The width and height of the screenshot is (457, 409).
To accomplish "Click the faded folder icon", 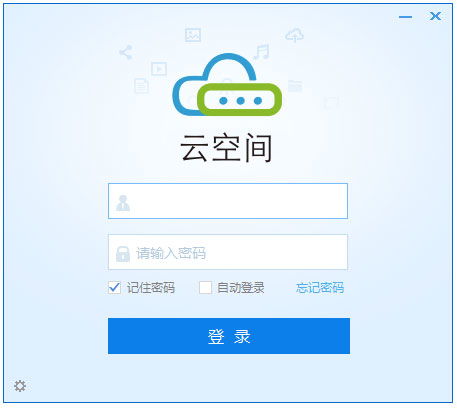I will coord(295,86).
